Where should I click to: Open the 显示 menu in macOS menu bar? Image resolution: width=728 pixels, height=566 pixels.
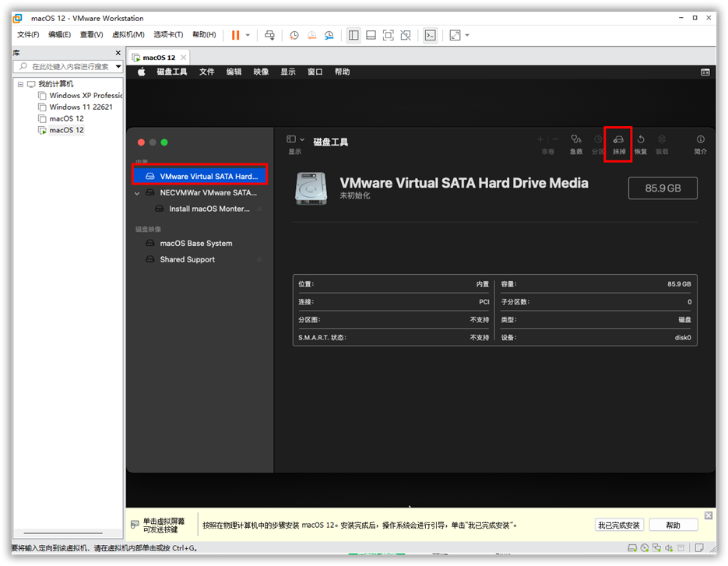tap(288, 72)
